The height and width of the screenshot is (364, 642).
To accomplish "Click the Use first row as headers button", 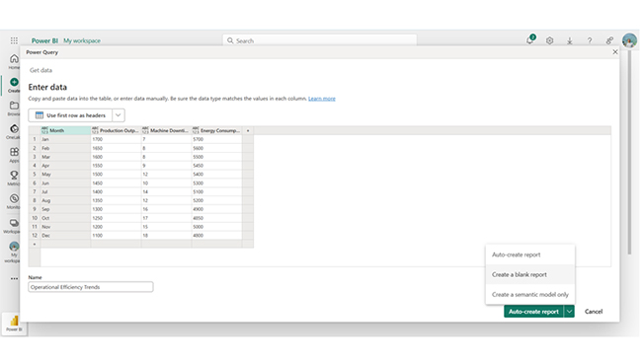I will (70, 115).
